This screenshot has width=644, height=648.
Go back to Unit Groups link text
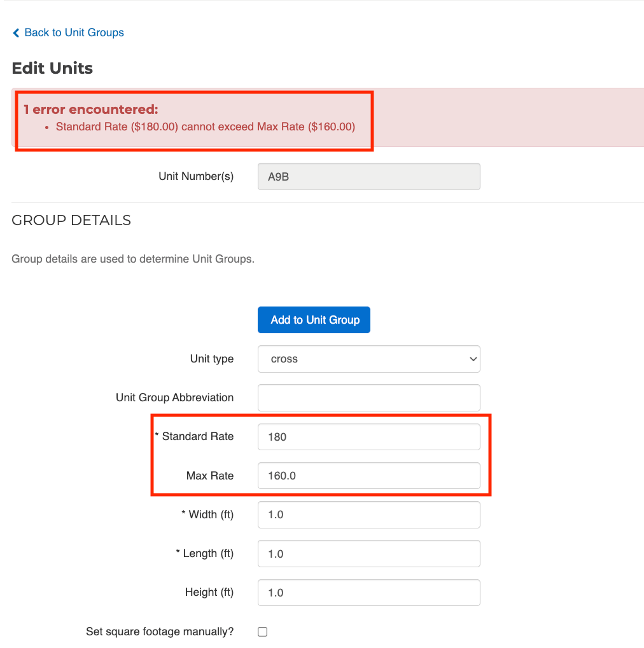pyautogui.click(x=74, y=32)
